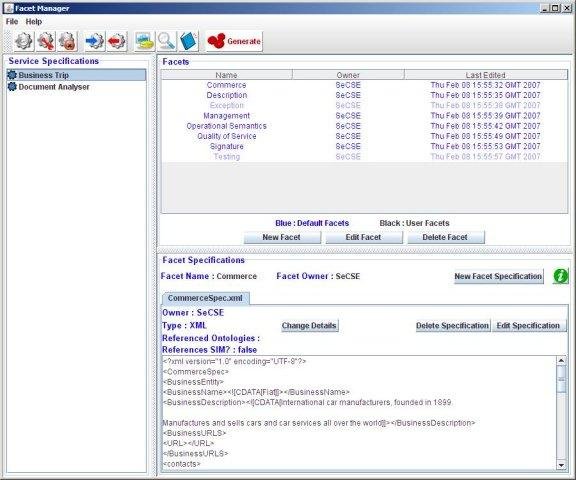Click the gear with red X delete icon
Image resolution: width=576 pixels, height=480 pixels.
[x=68, y=41]
